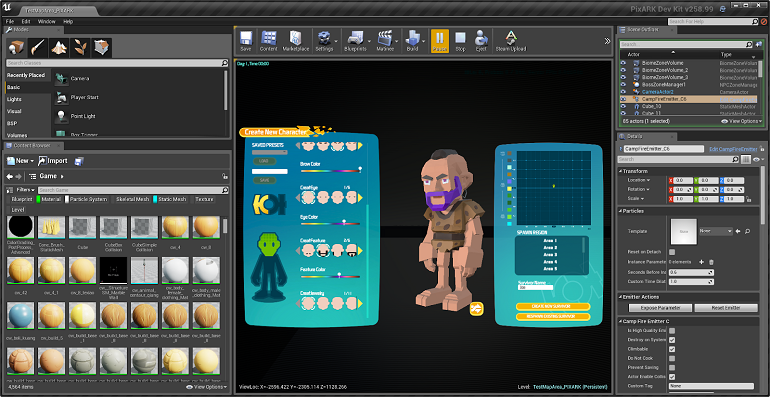Enable Is High Quality Emitter checkbox
Viewport: 770px width, 397px height.
click(672, 331)
